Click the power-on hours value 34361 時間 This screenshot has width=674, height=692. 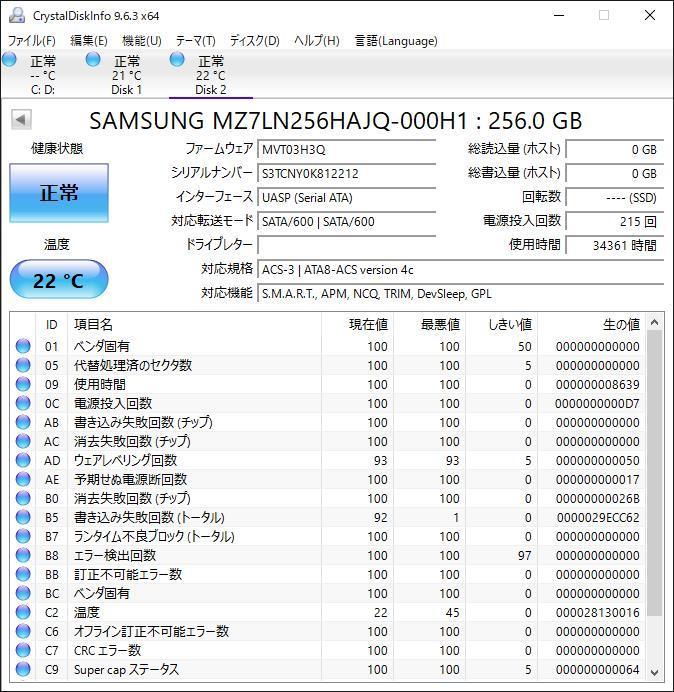tap(614, 245)
